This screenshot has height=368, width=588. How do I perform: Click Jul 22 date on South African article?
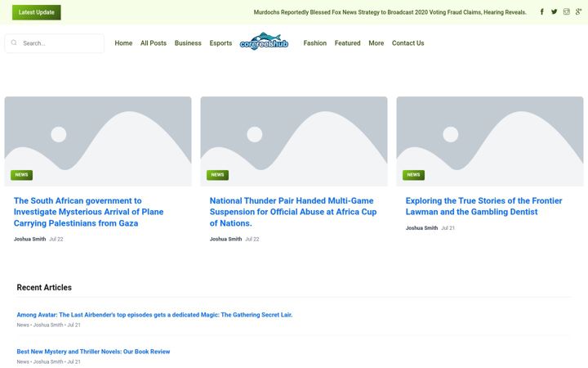(56, 239)
